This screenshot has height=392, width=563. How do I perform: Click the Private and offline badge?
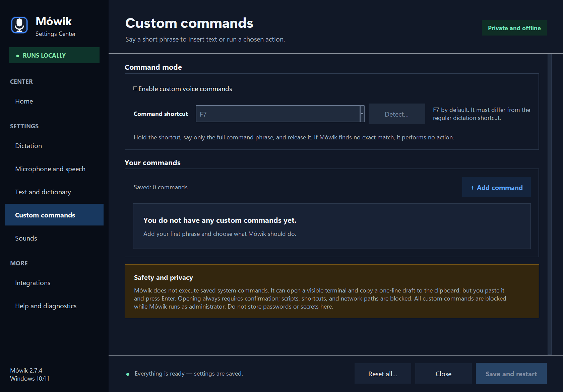(514, 28)
